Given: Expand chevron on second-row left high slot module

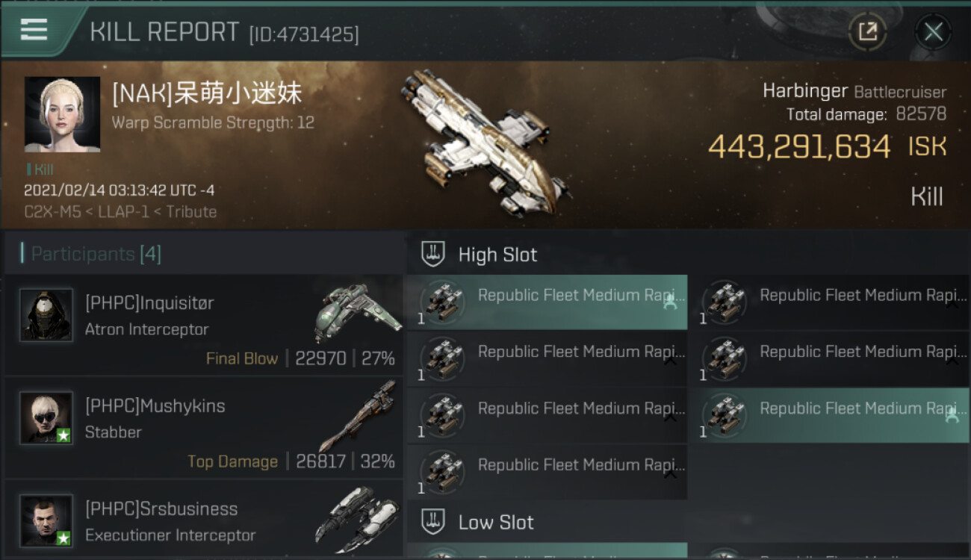Looking at the screenshot, I should pos(670,361).
